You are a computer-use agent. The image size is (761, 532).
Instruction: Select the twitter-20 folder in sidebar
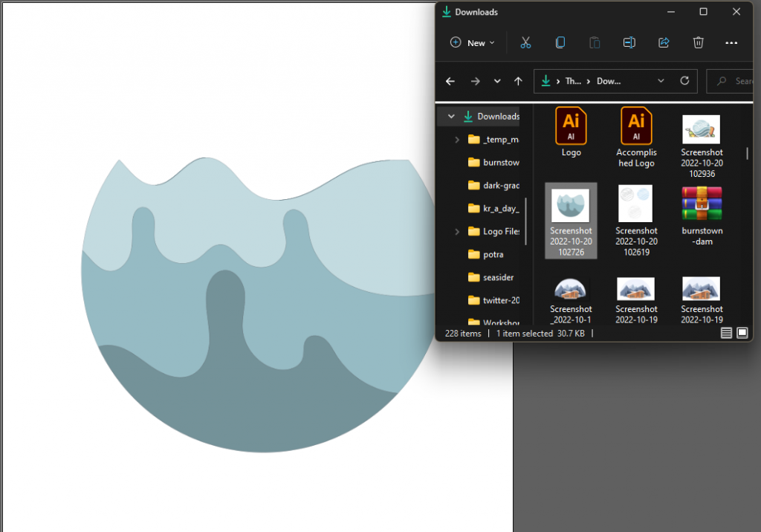(493, 300)
